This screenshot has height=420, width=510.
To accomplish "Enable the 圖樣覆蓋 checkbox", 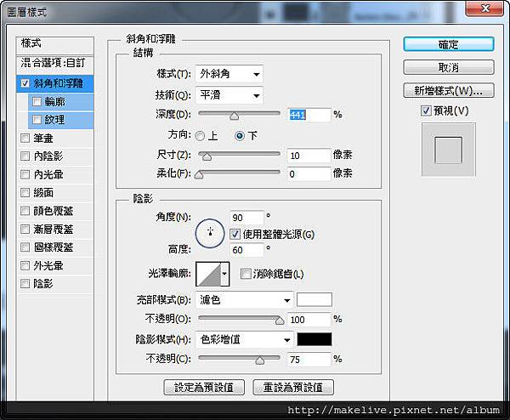I will (25, 247).
